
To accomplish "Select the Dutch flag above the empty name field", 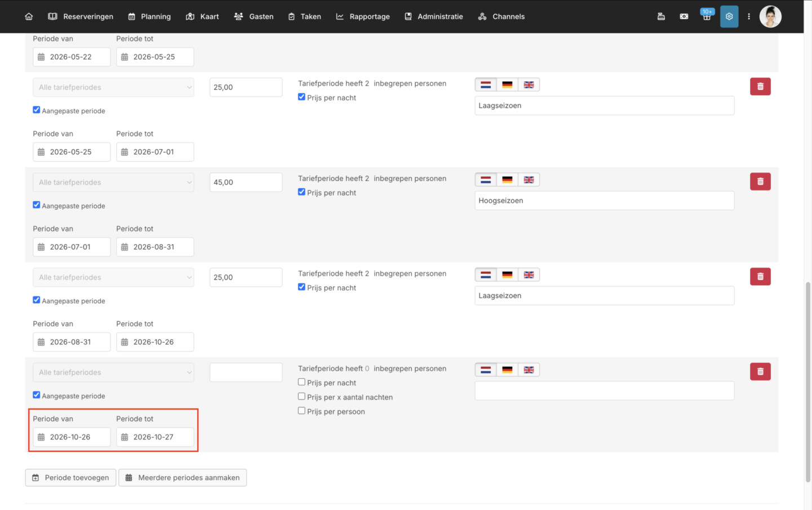I will click(x=486, y=370).
